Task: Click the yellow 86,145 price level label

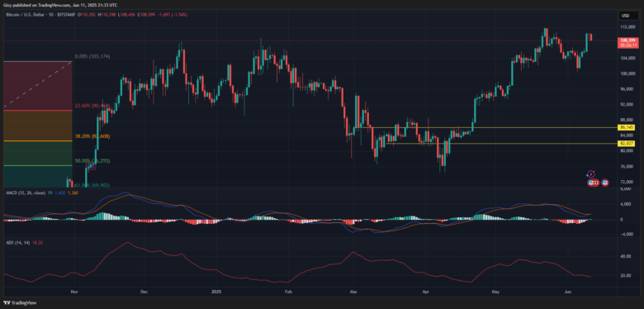Action: point(628,128)
